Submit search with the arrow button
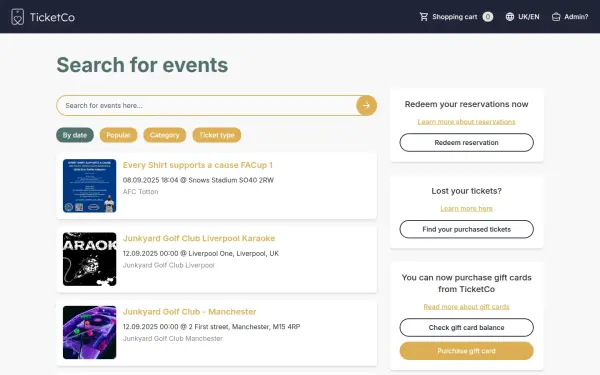 (x=366, y=105)
